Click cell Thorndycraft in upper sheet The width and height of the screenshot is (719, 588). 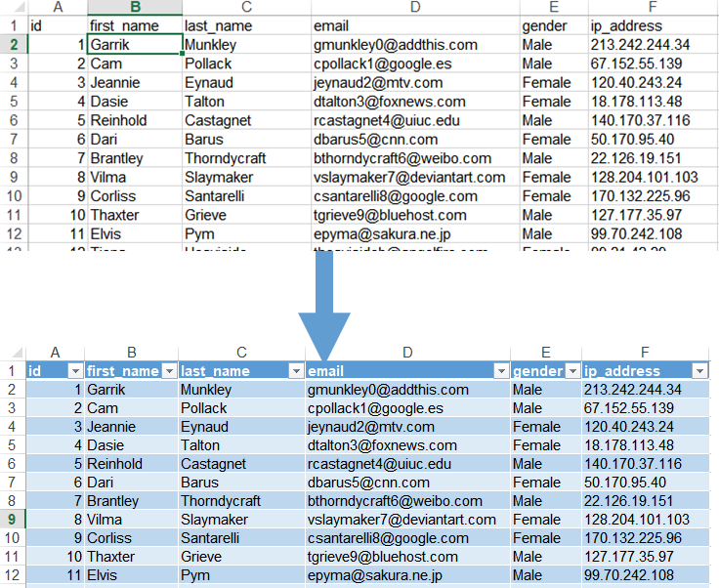tap(247, 158)
